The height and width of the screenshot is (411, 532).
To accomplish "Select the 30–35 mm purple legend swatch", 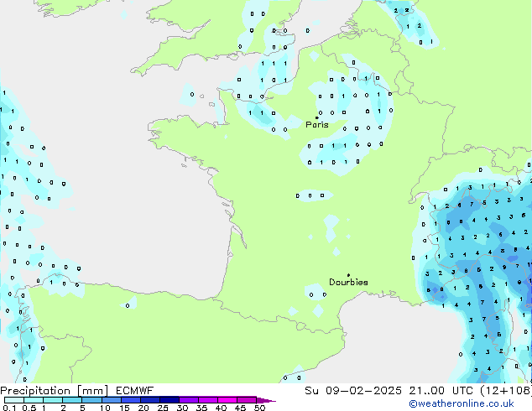I will 189,400.
